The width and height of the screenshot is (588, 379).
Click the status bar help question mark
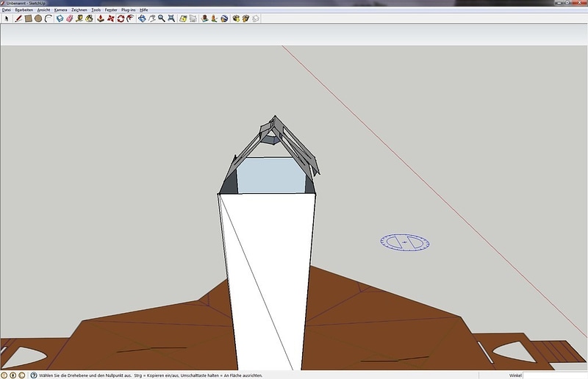[x=34, y=375]
